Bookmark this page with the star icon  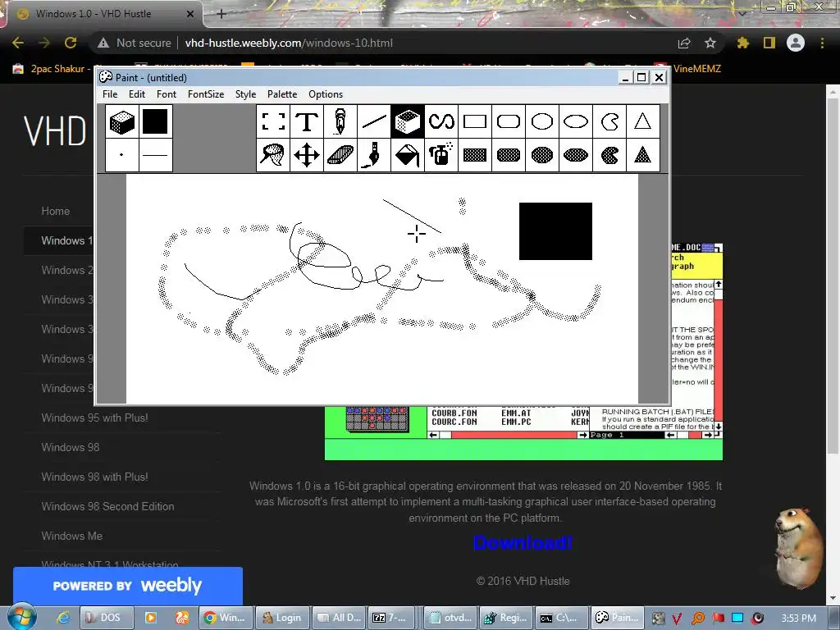tap(710, 43)
